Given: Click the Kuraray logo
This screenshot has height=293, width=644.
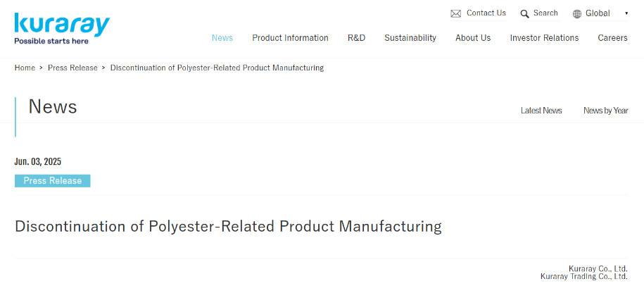Looking at the screenshot, I should (x=62, y=28).
